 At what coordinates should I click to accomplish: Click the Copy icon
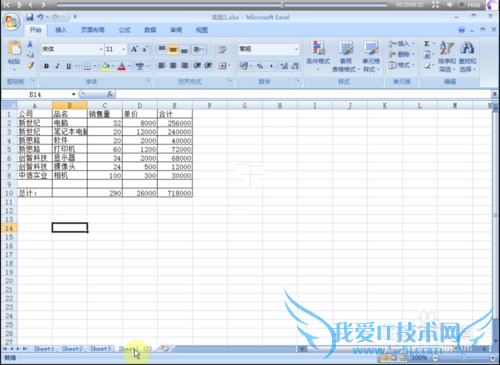coord(30,54)
